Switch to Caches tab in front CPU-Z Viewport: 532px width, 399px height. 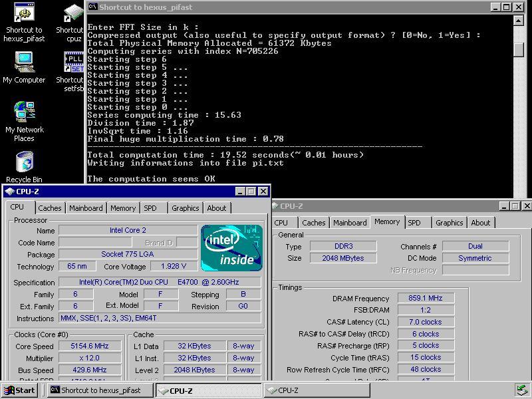point(49,208)
